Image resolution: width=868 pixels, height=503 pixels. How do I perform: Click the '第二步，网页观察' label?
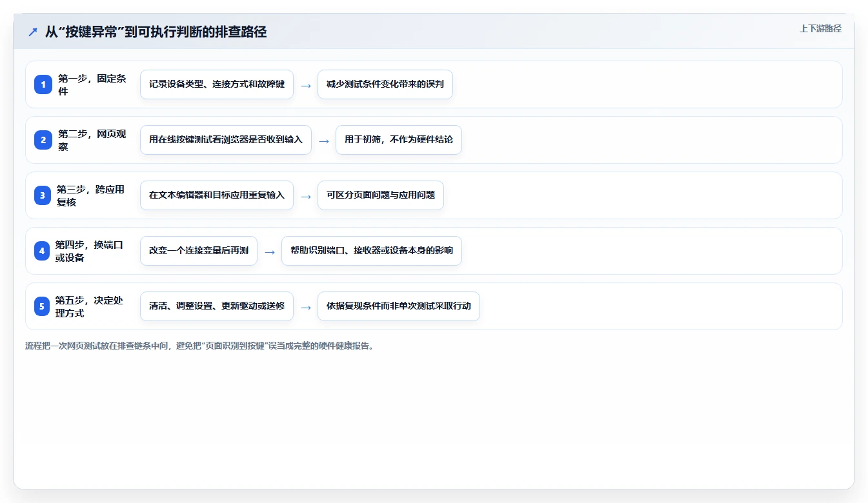(92, 140)
